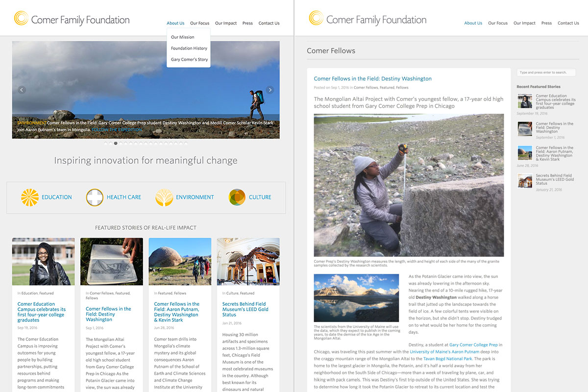This screenshot has width=588, height=392.
Task: Open Contact Us on the article page
Action: tap(568, 23)
